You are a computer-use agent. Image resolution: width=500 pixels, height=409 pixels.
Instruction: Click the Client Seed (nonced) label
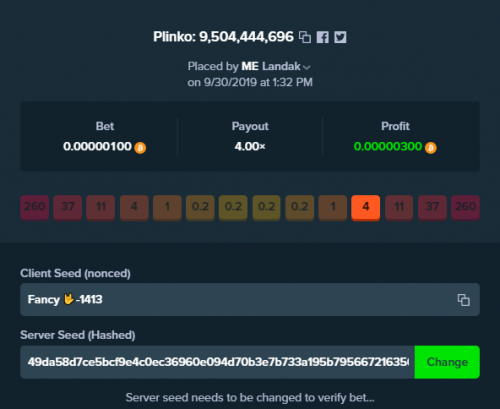coord(75,273)
